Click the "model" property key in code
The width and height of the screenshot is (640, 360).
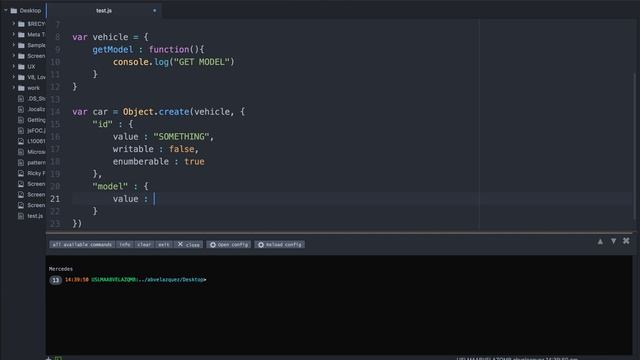pos(110,187)
